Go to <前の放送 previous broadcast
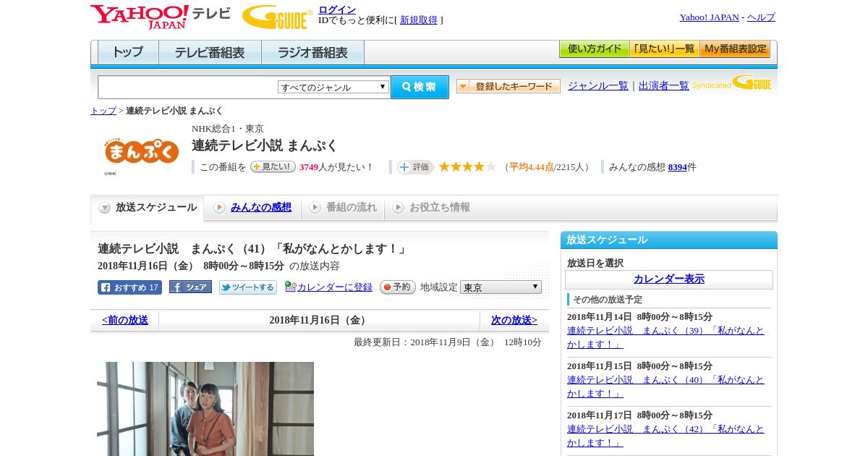This screenshot has width=868, height=456. 125,320
